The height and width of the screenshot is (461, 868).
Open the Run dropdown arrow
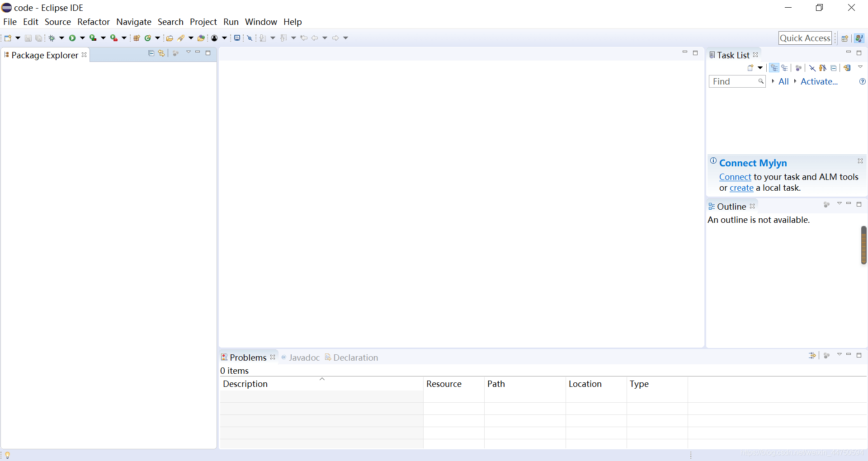click(82, 38)
